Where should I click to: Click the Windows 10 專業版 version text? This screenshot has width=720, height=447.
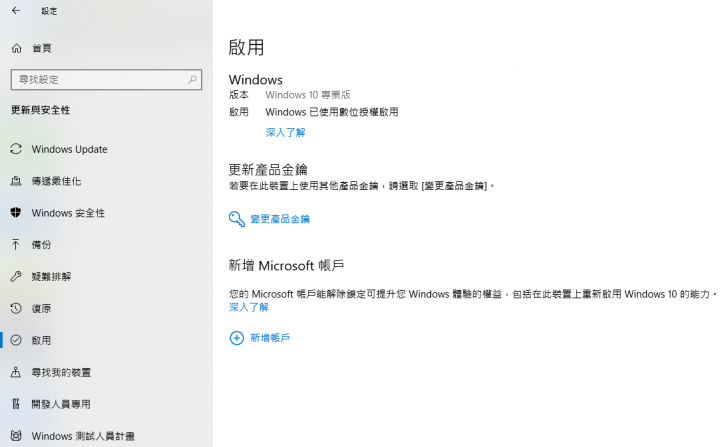point(308,95)
